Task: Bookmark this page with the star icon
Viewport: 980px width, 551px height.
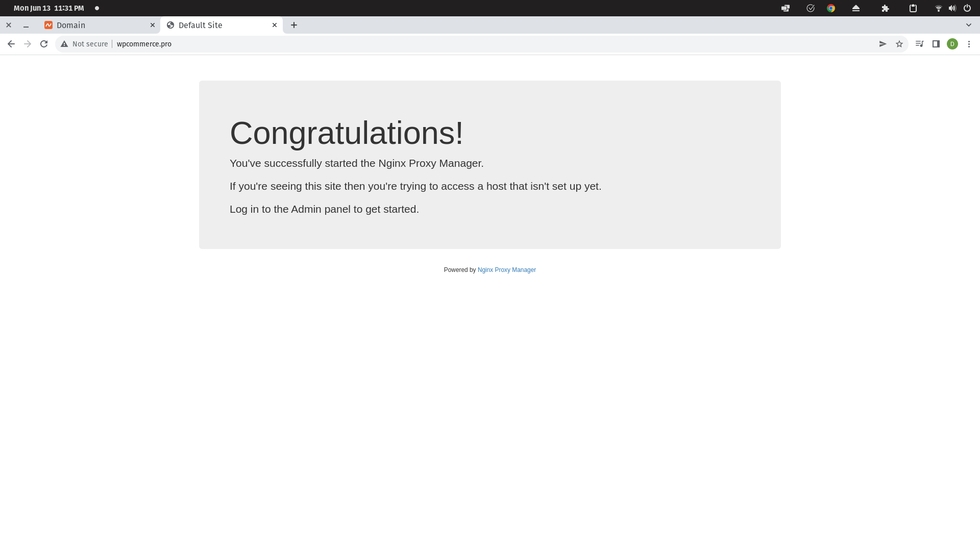Action: 899,44
